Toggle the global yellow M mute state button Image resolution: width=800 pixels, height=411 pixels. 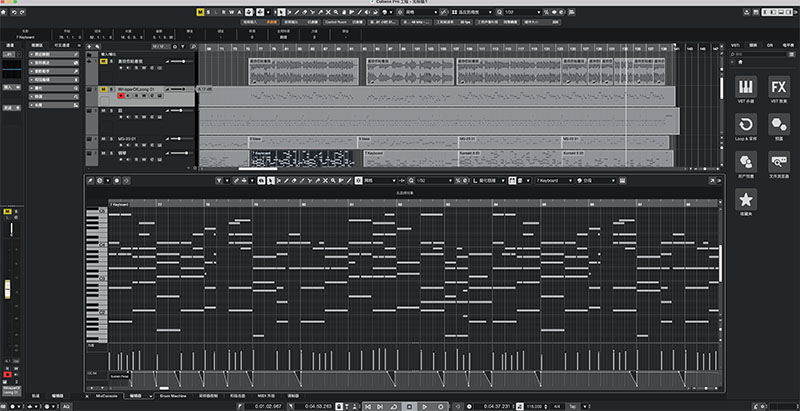(200, 12)
